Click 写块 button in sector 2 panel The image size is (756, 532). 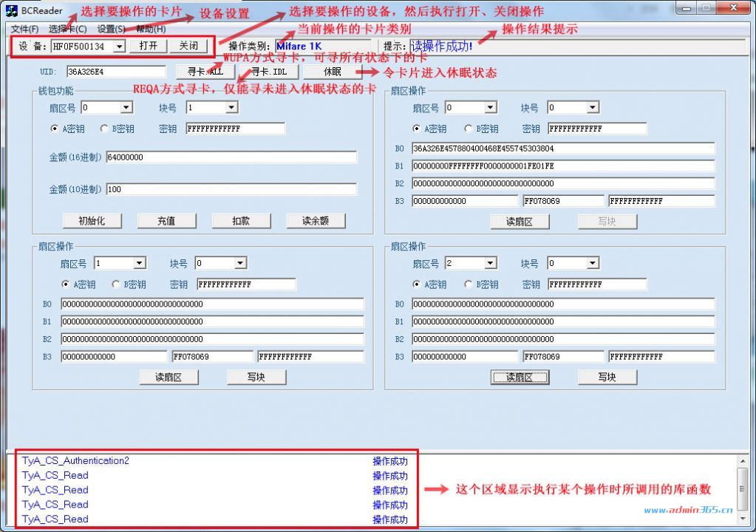tap(607, 377)
